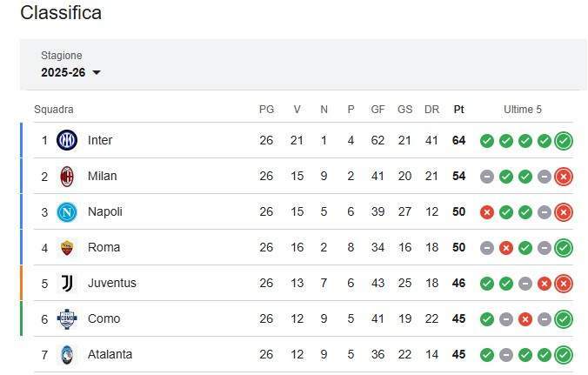The height and width of the screenshot is (375, 588).
Task: Open the Juventus team link
Action: 111,283
